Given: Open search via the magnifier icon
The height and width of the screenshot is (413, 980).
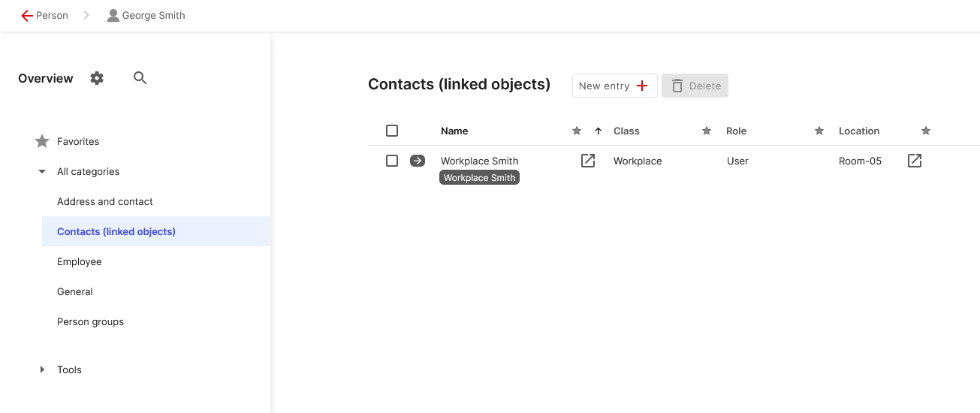Looking at the screenshot, I should coord(140,77).
